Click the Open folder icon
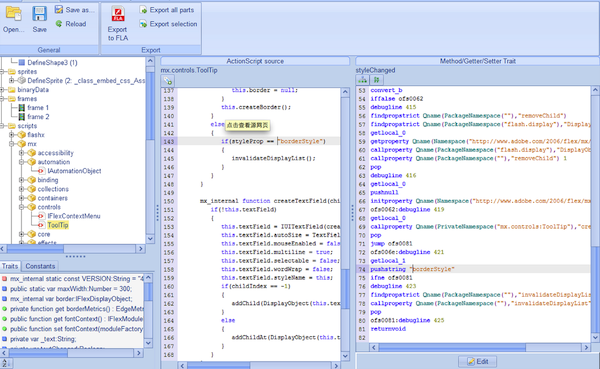The height and width of the screenshot is (369, 600). 13,14
